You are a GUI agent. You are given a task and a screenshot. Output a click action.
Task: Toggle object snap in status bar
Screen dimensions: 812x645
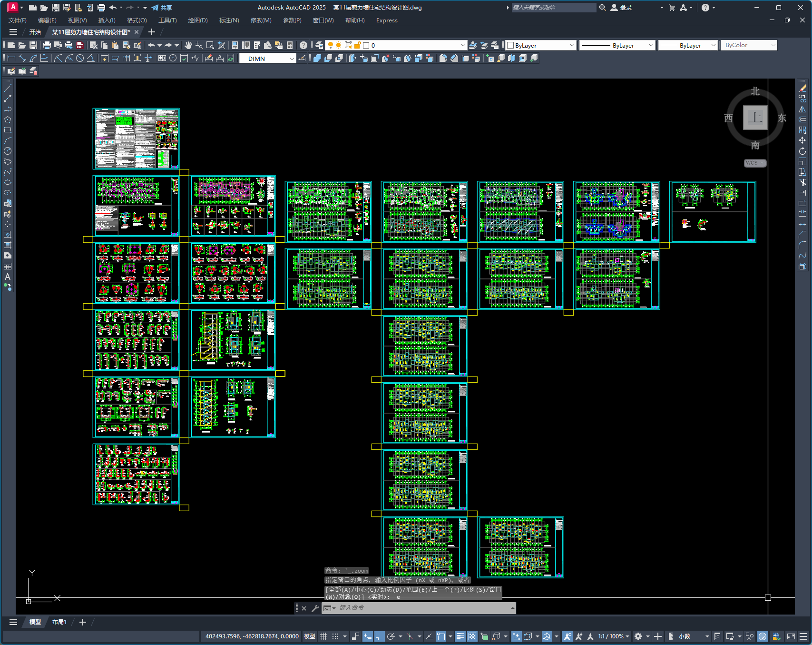pos(441,636)
